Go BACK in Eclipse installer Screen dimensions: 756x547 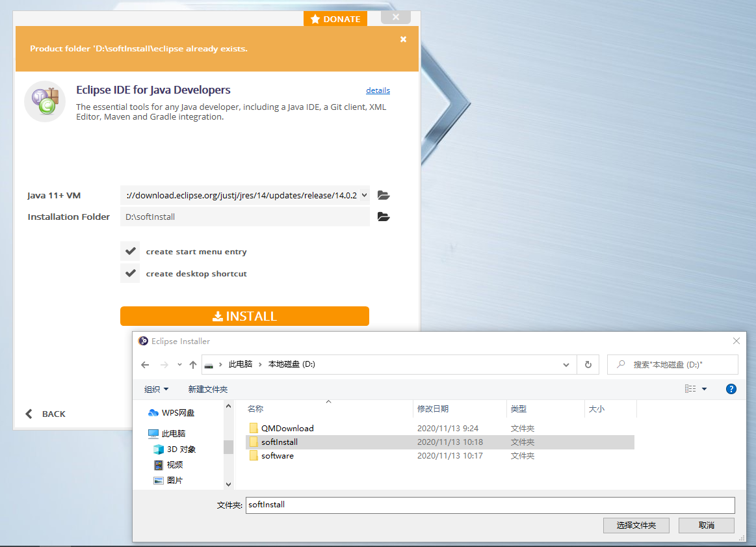pyautogui.click(x=46, y=414)
